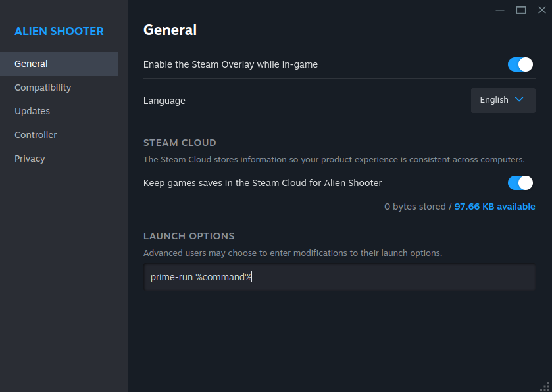This screenshot has height=392, width=552.
Task: Select a different language from the dropdown
Action: pyautogui.click(x=503, y=100)
